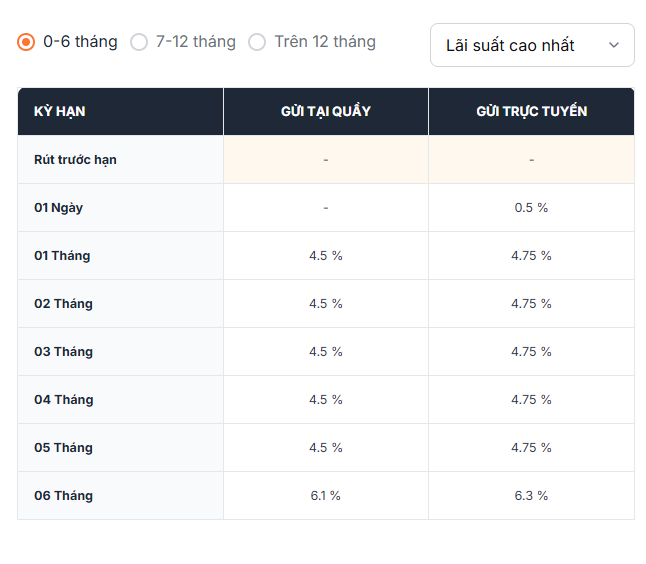The width and height of the screenshot is (646, 564).
Task: Click the GỬI TRỰC TUYẾN column header
Action: [531, 111]
